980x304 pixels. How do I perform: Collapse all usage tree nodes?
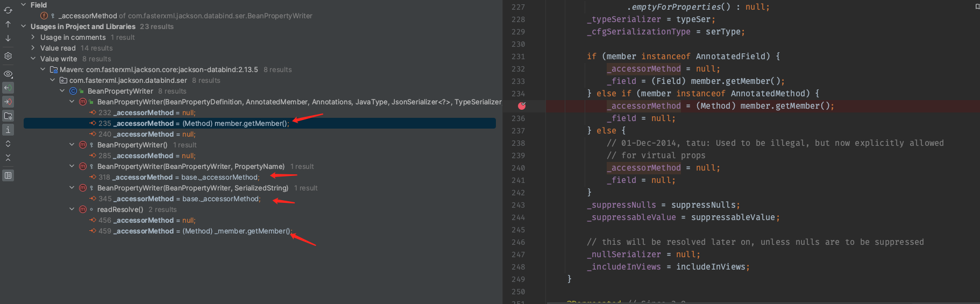8,158
